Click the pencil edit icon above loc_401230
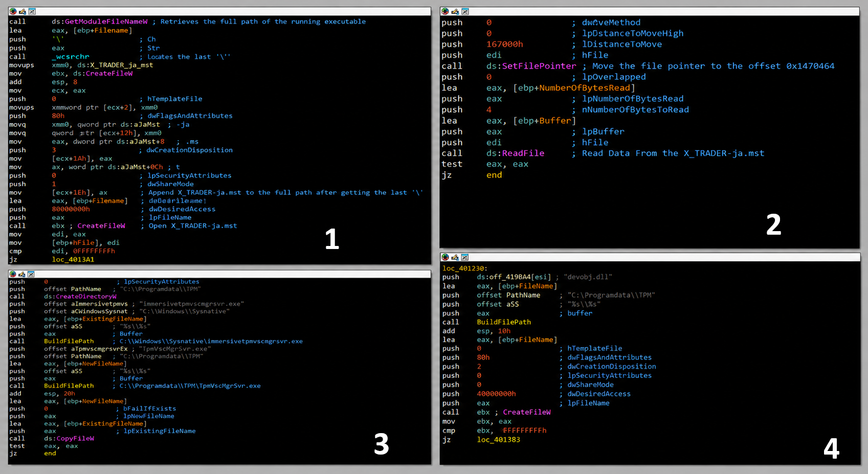Viewport: 868px width, 474px height. click(x=455, y=257)
